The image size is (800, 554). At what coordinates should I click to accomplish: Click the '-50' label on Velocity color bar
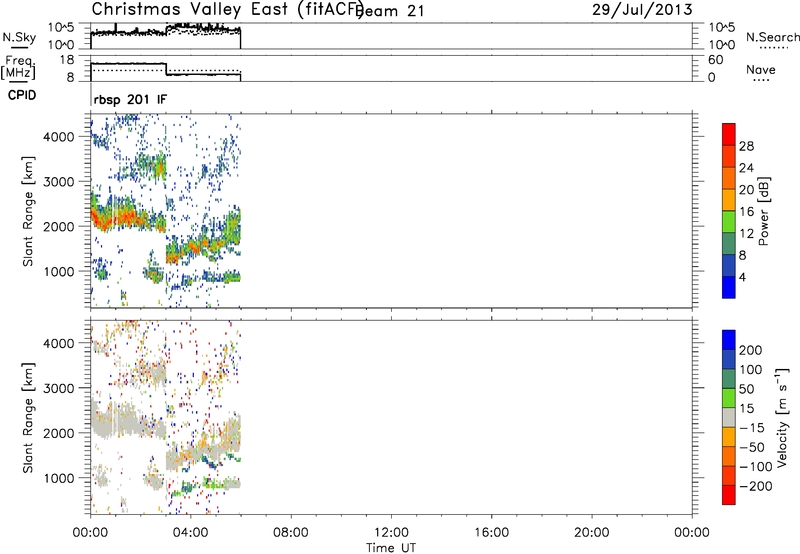click(x=752, y=447)
